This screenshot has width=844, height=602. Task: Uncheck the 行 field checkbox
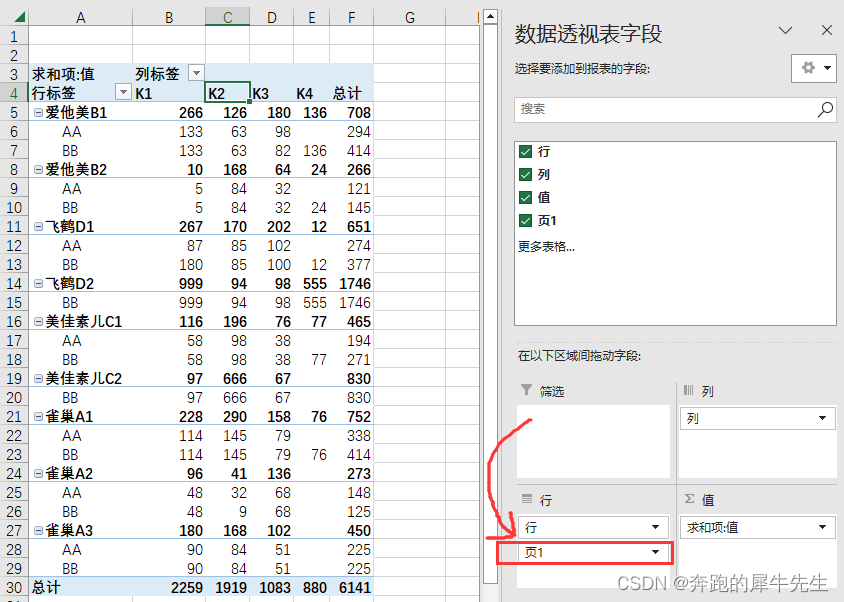tap(525, 152)
